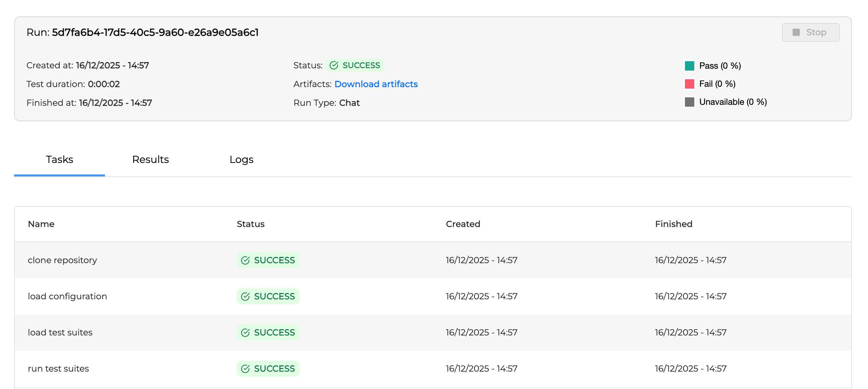Image resolution: width=868 pixels, height=389 pixels.
Task: Select the Tasks tab
Action: 59,159
